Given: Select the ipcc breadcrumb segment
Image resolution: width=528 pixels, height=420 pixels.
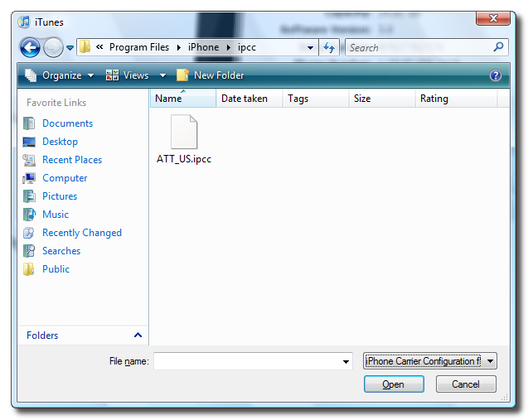Looking at the screenshot, I should tap(247, 47).
